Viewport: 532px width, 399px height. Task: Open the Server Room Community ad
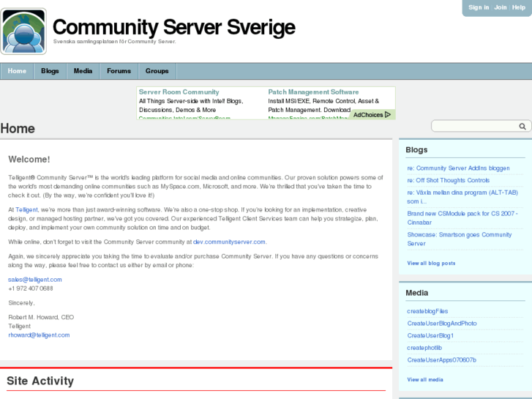click(179, 92)
